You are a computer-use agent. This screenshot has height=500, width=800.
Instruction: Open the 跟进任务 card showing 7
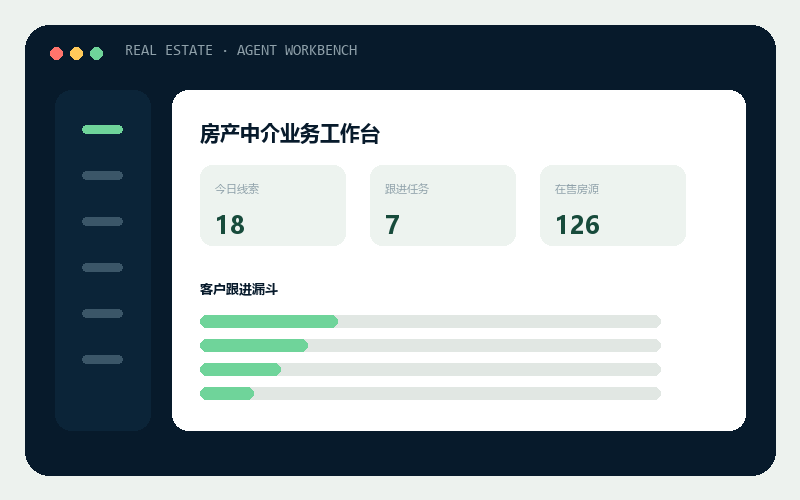[443, 205]
